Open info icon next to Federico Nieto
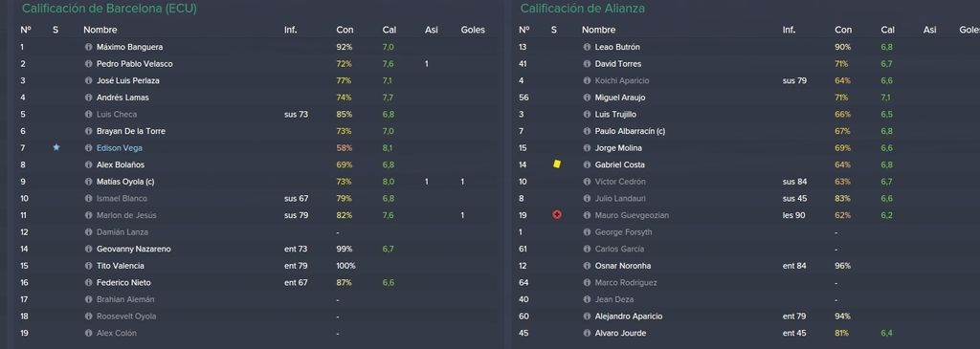Image resolution: width=980 pixels, height=349 pixels. [89, 283]
